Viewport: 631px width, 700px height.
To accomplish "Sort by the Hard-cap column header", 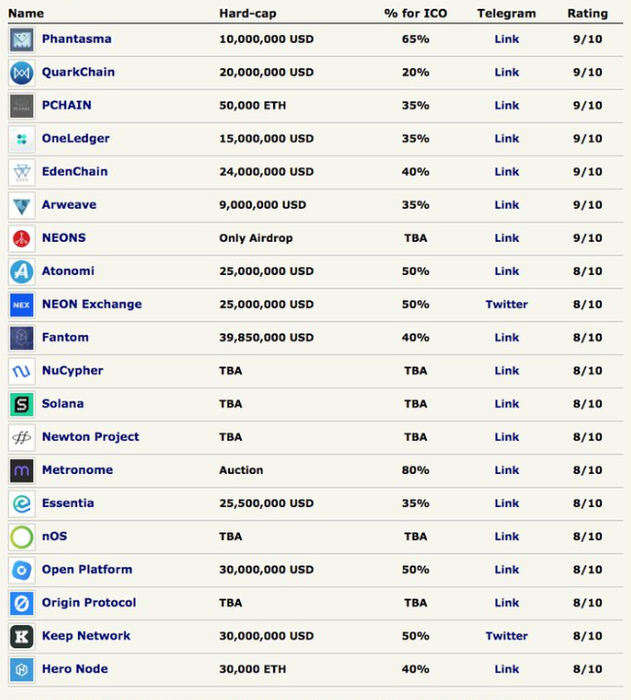I will click(x=247, y=14).
